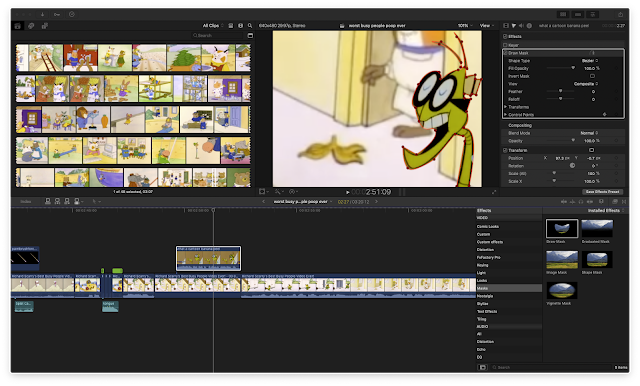Open the Keyword Editor key icon
Image resolution: width=640 pixels, height=386 pixels.
coord(57,14)
